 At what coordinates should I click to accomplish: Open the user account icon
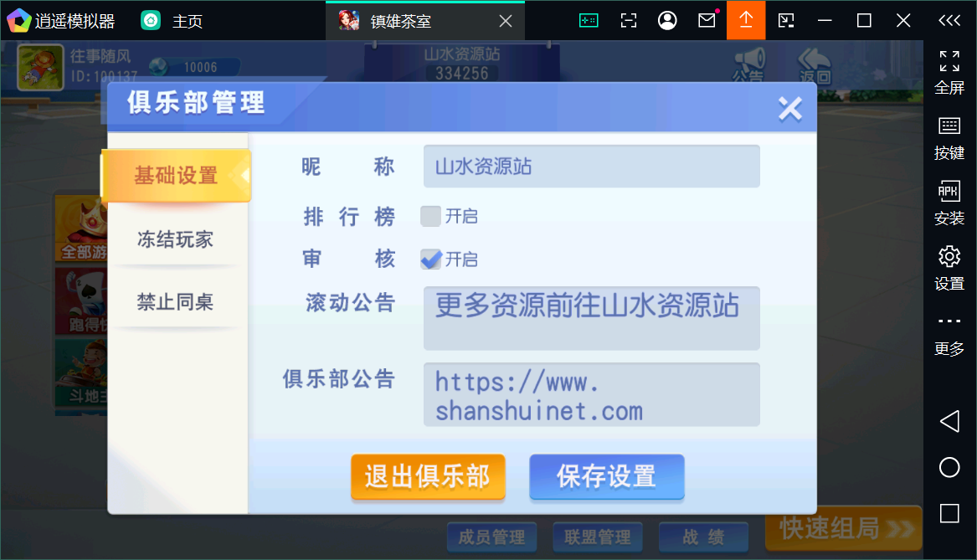click(667, 21)
